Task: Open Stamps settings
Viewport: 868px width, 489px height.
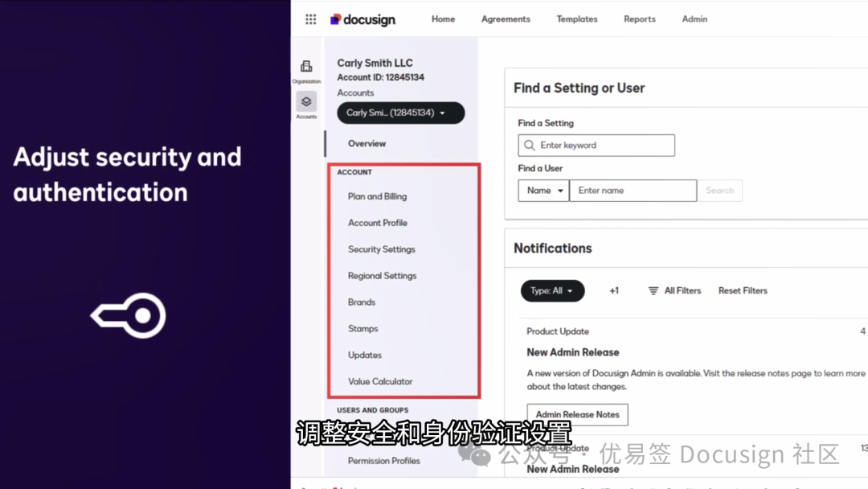Action: [362, 328]
